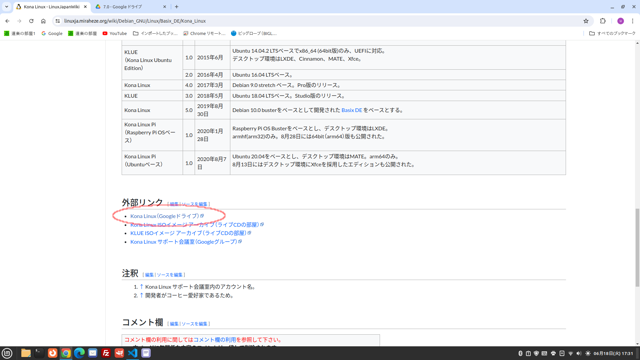Image resolution: width=640 pixels, height=360 pixels.
Task: Open the Files manager in taskbar
Action: [26, 353]
